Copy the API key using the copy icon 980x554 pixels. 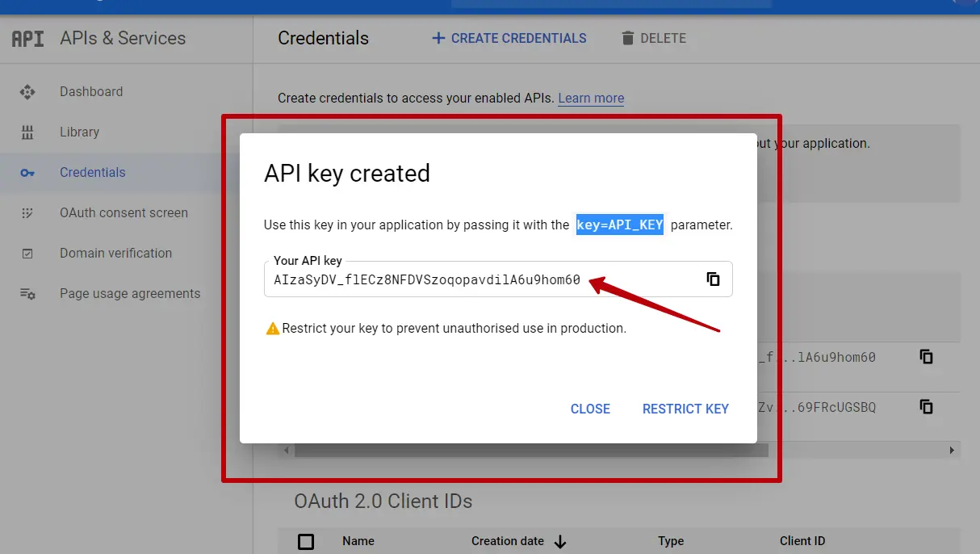713,278
